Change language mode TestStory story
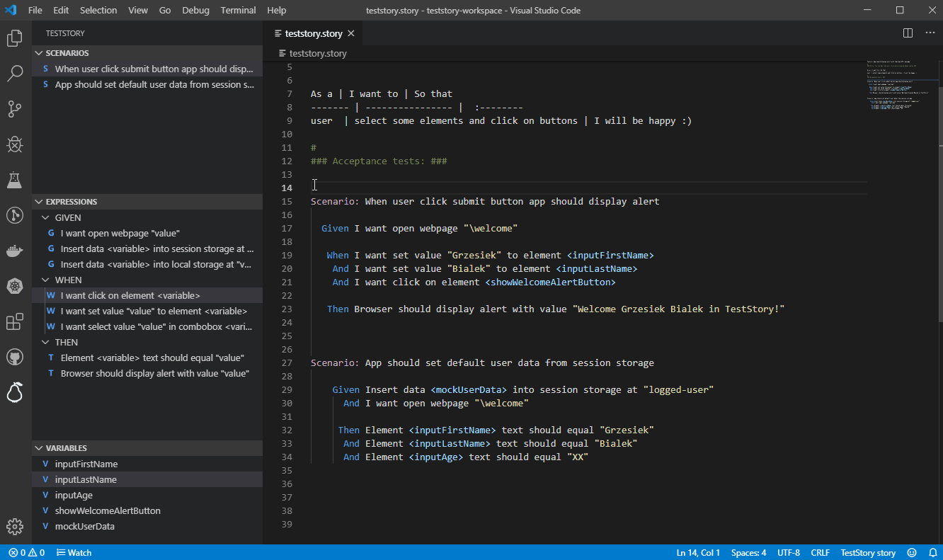 click(x=868, y=552)
